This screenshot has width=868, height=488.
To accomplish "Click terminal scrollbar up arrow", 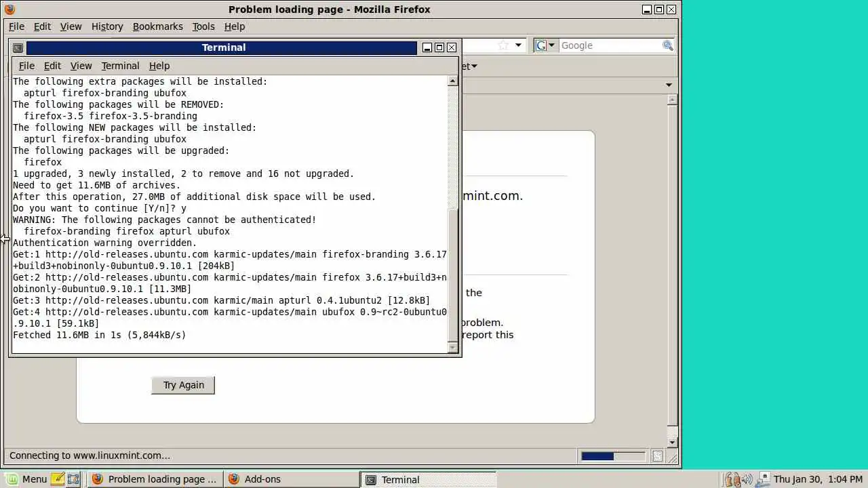I will pos(453,81).
